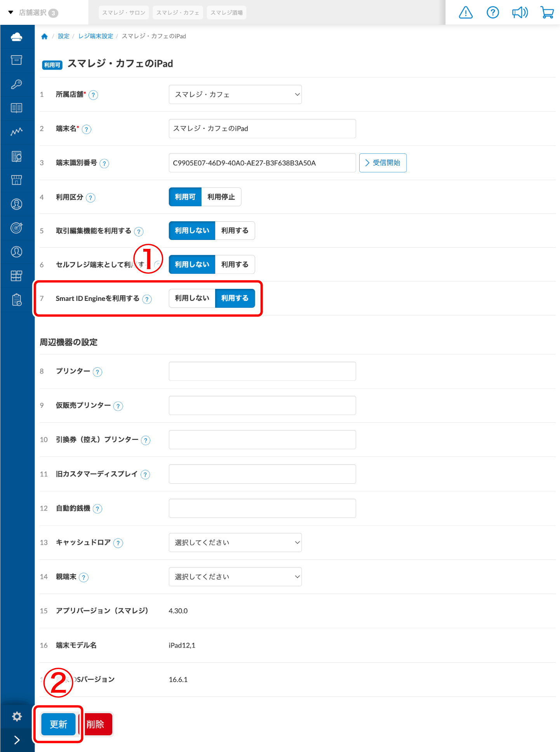
Task: Select the スマレジ酒場 store tab
Action: point(227,12)
